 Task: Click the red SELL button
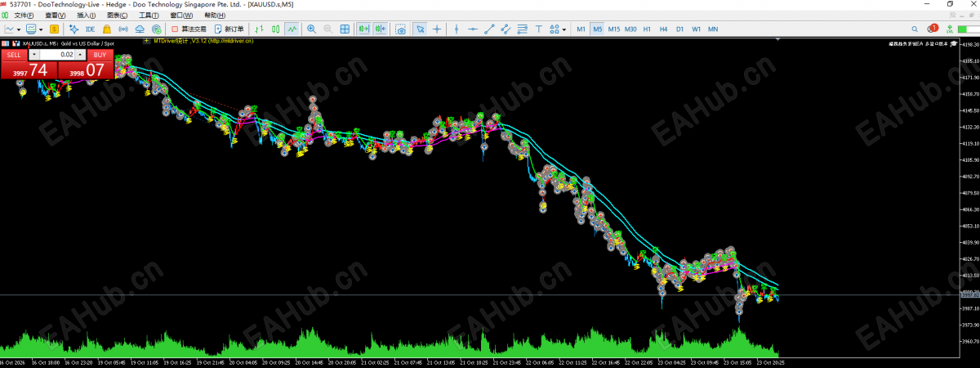[x=14, y=55]
